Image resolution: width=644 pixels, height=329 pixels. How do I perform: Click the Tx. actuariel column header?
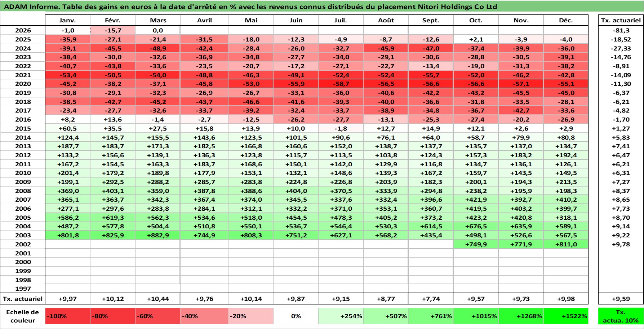pos(621,20)
